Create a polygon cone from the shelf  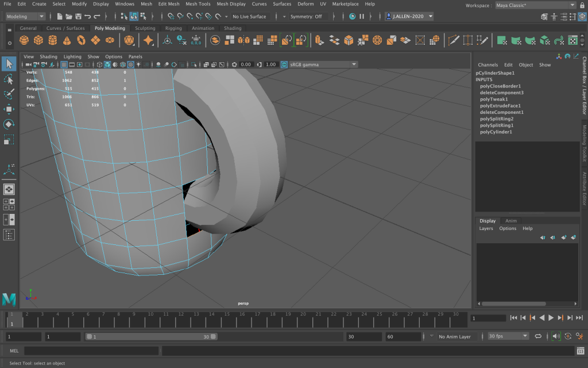click(67, 40)
